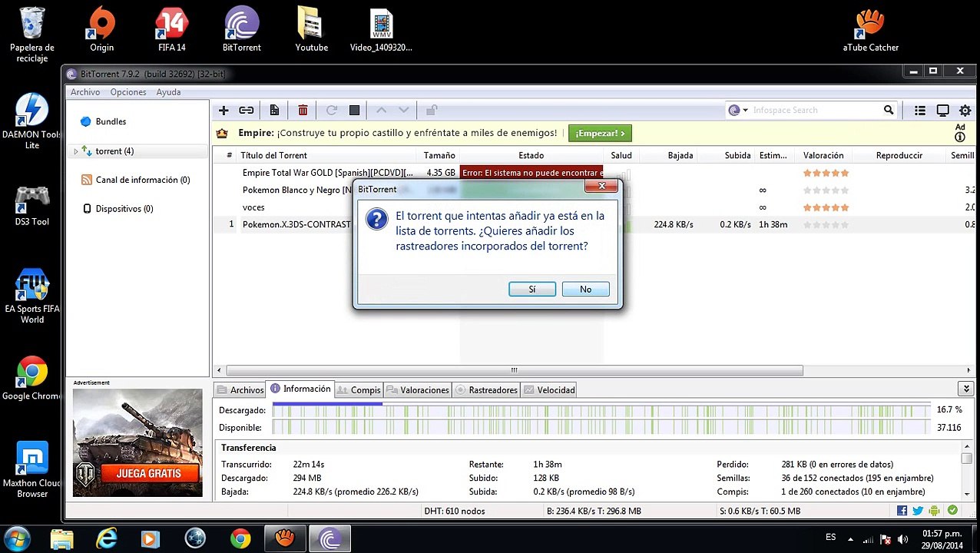Screen dimensions: 980x553
Task: Click the World of Tanks JUEGA GRATIS ad
Action: 137,442
